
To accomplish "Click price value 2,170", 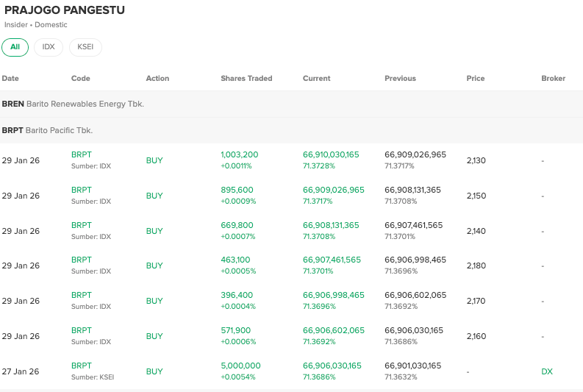I will [x=476, y=302].
